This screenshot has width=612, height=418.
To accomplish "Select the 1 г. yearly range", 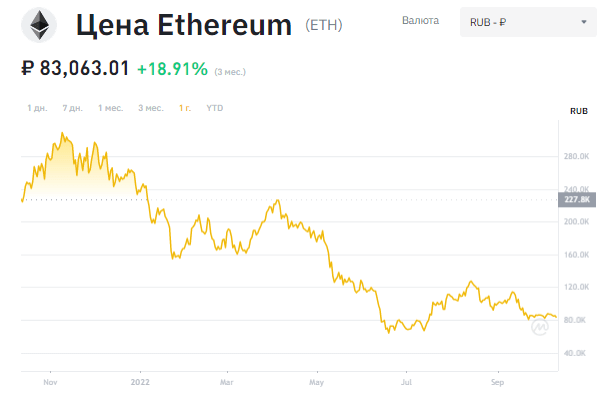I will tap(185, 107).
